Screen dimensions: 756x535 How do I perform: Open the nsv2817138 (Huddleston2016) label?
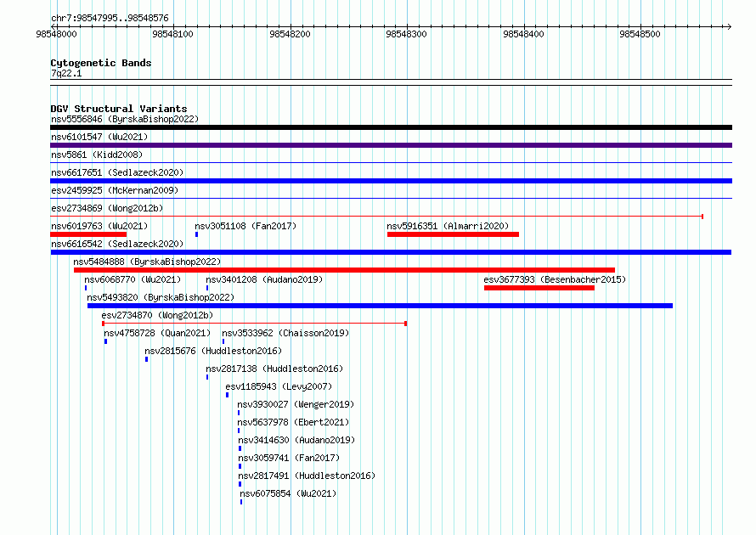tap(274, 369)
